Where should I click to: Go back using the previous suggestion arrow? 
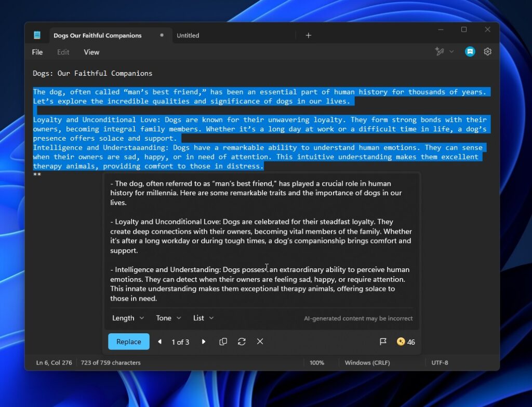pos(159,342)
